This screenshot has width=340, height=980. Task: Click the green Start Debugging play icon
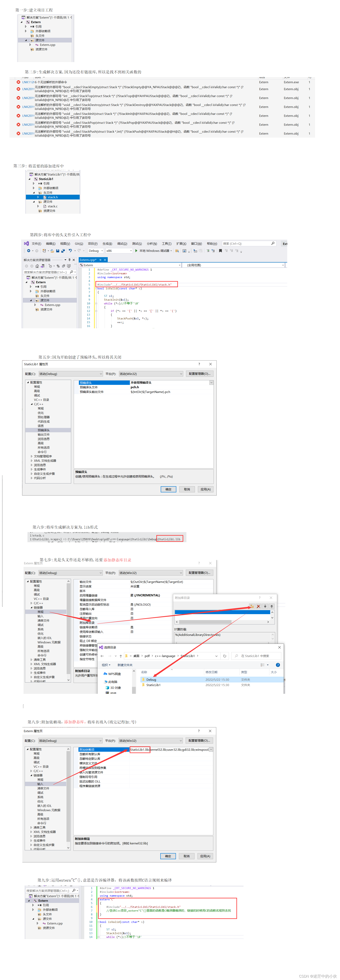(136, 251)
